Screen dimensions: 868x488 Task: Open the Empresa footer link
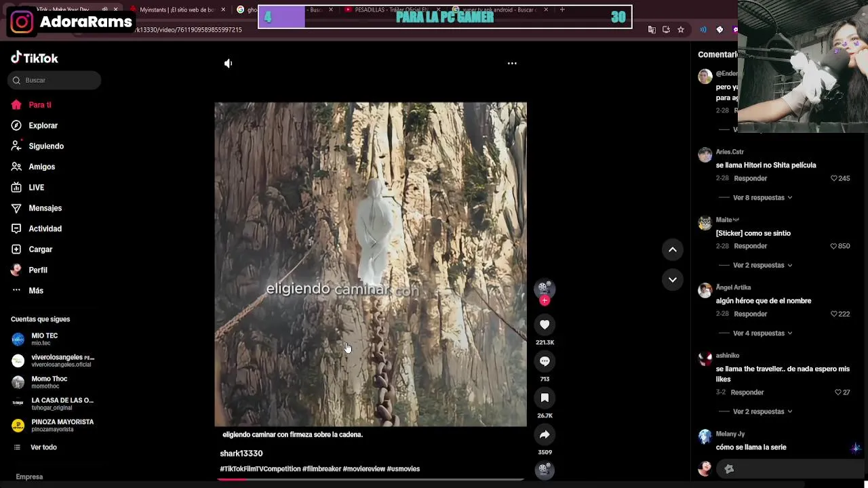pos(29,476)
